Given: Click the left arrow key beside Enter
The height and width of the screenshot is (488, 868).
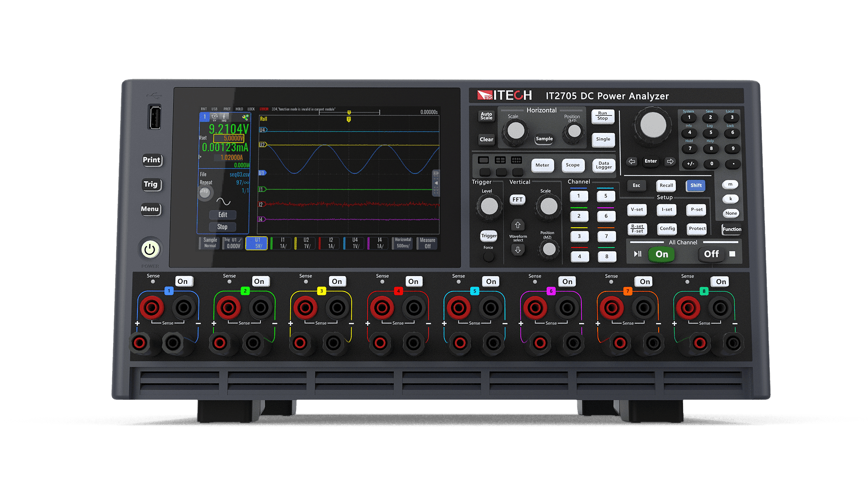Looking at the screenshot, I should pos(632,161).
